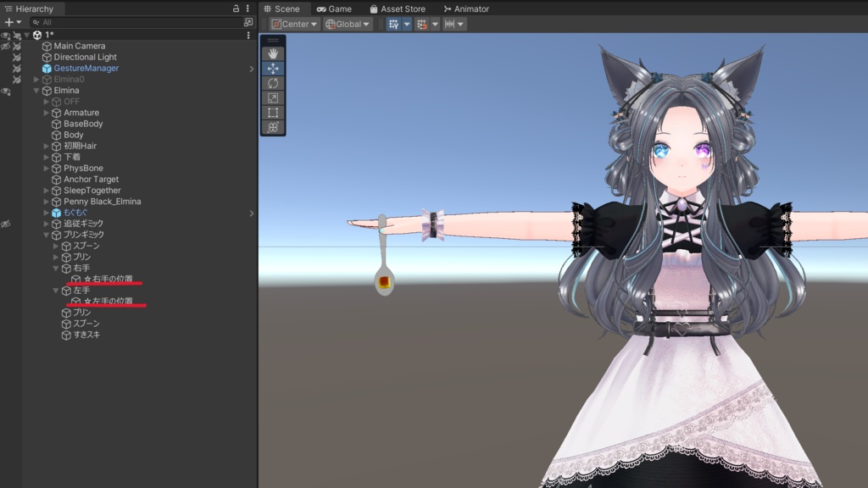The height and width of the screenshot is (488, 868).
Task: Click cube icon of BaseBody object
Action: [57, 124]
